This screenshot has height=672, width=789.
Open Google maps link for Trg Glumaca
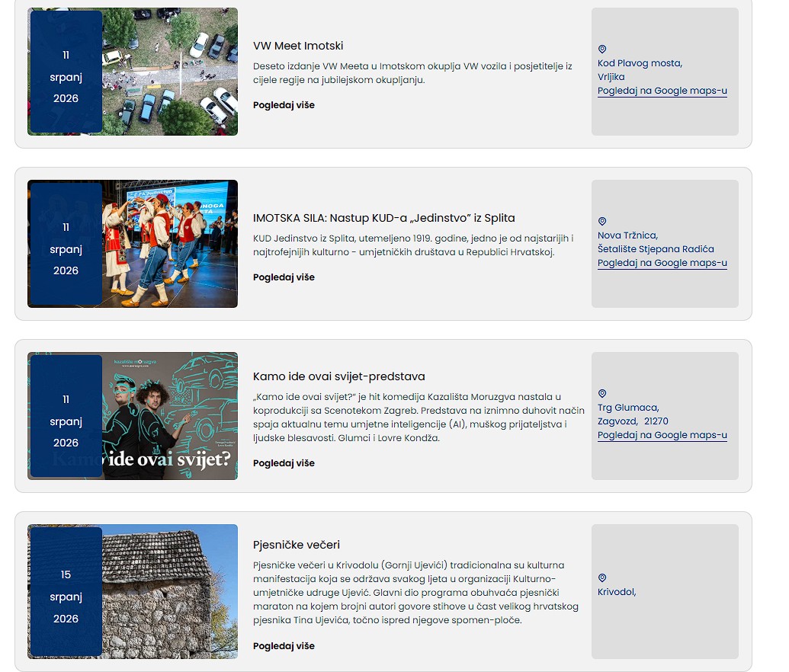pyautogui.click(x=662, y=435)
